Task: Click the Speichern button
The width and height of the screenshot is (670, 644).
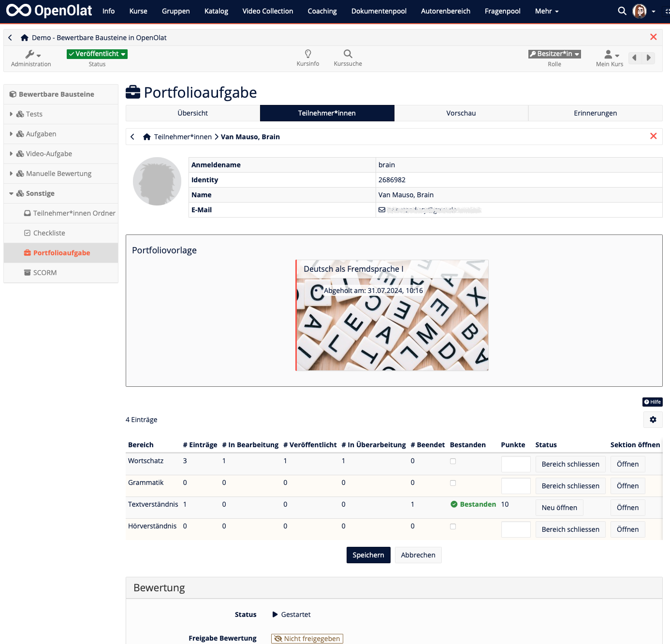Action: coord(368,555)
